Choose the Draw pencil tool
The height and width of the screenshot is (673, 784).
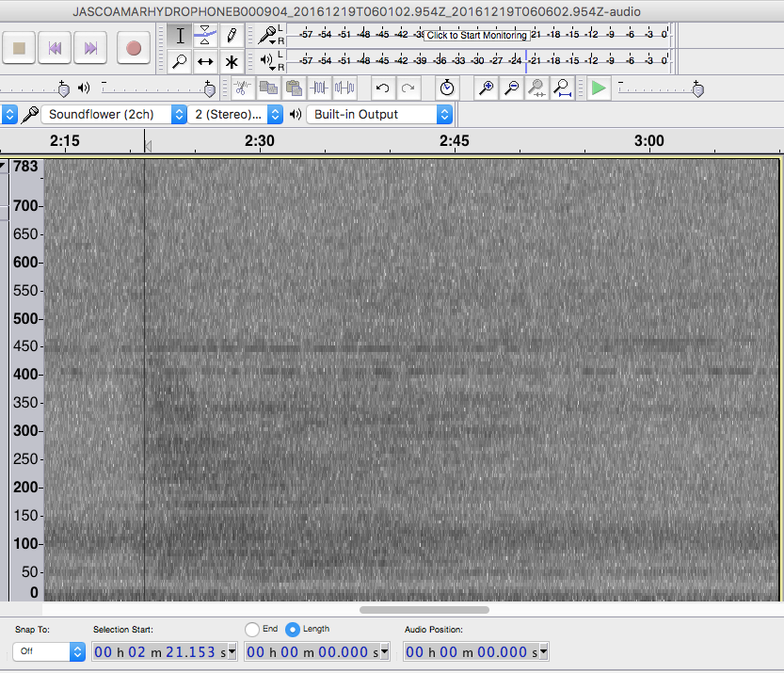click(232, 36)
